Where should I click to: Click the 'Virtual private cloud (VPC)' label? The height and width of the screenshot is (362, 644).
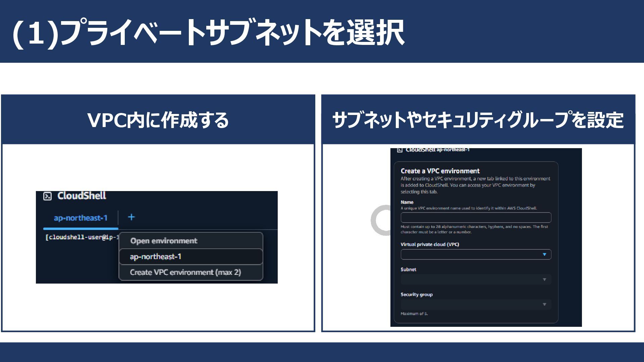pyautogui.click(x=430, y=244)
